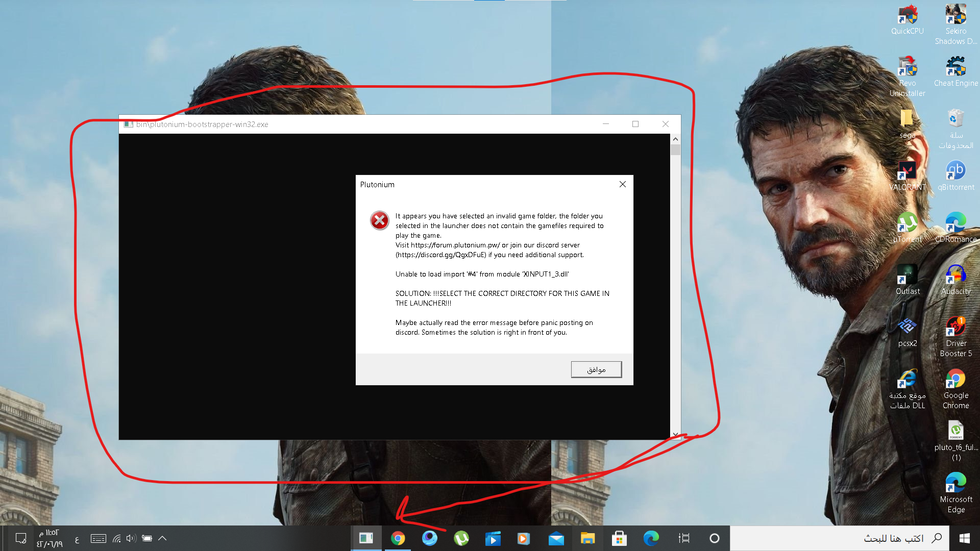Image resolution: width=980 pixels, height=551 pixels.
Task: Open Edge from the taskbar
Action: 651,538
